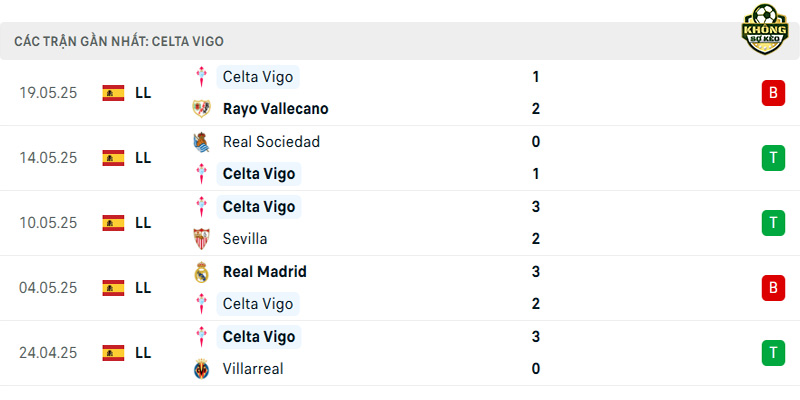Click the Real Madrid club crest
Screen dimensions: 800x400
pyautogui.click(x=202, y=272)
